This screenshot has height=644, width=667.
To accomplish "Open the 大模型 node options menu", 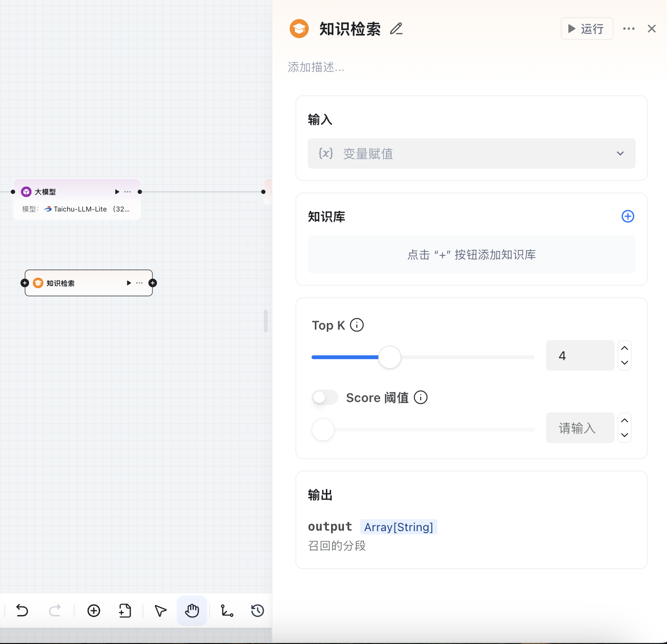I will pos(127,191).
